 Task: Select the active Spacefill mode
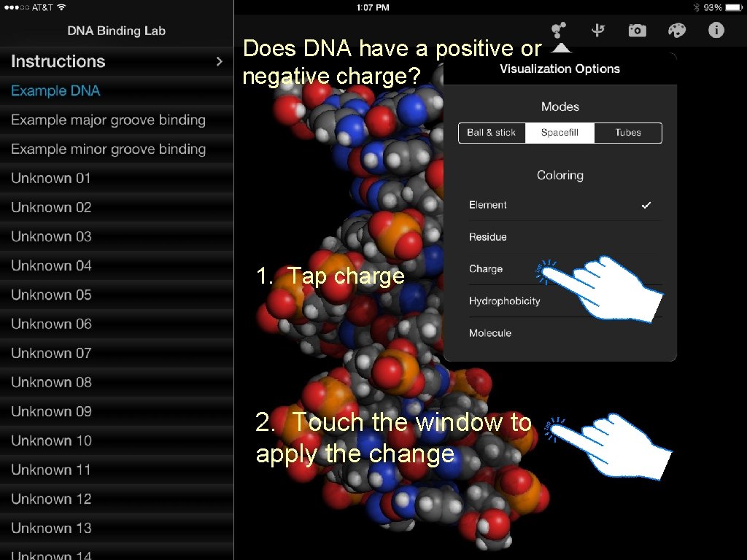[x=560, y=133]
